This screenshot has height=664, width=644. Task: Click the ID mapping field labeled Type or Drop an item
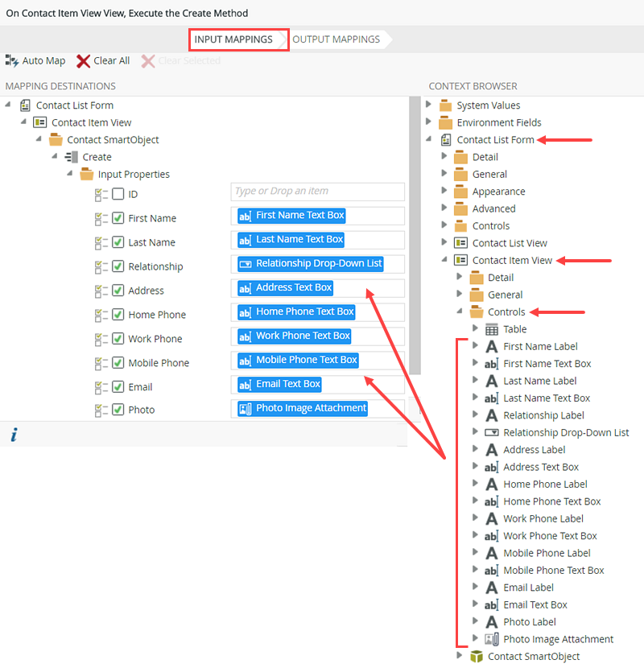pyautogui.click(x=316, y=191)
